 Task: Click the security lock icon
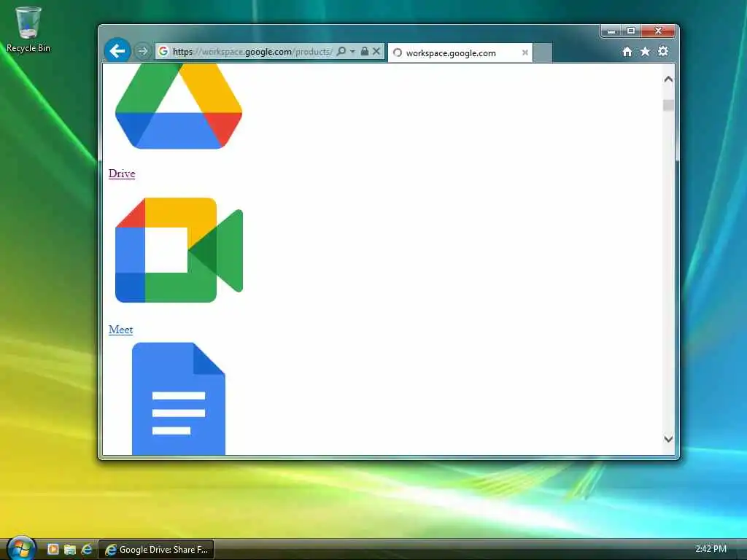point(365,51)
